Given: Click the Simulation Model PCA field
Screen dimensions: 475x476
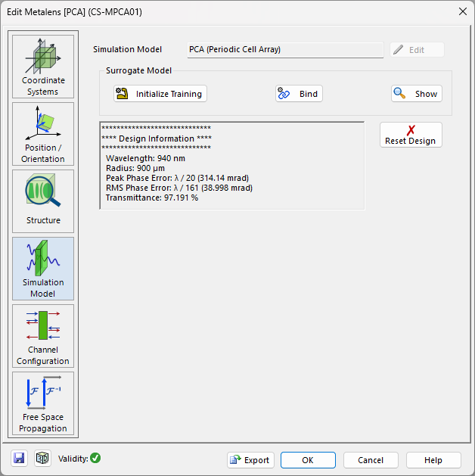Looking at the screenshot, I should click(285, 50).
